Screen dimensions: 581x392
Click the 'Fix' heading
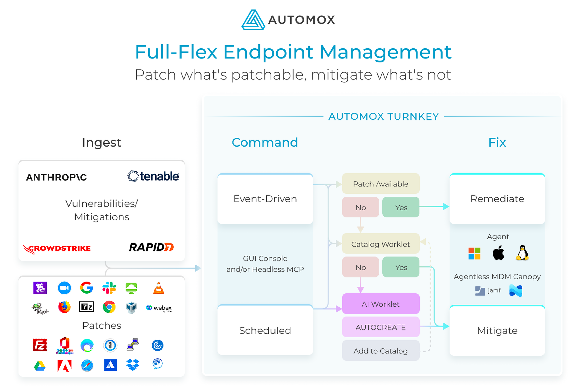tap(497, 142)
